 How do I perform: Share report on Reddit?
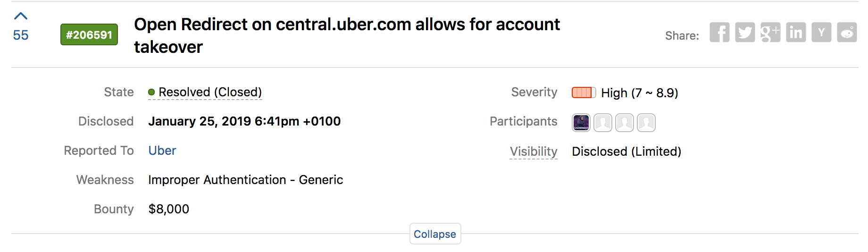[x=847, y=33]
